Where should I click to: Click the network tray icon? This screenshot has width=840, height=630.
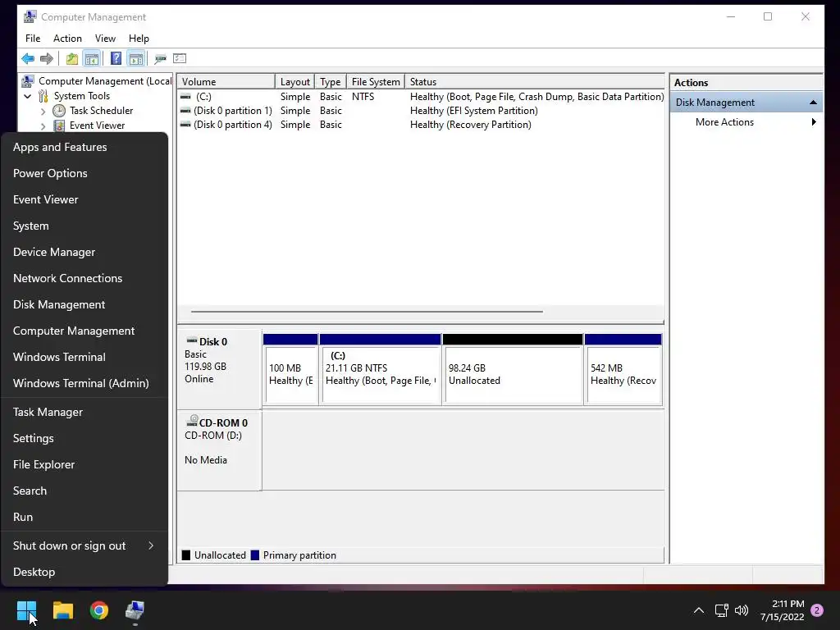coord(721,610)
